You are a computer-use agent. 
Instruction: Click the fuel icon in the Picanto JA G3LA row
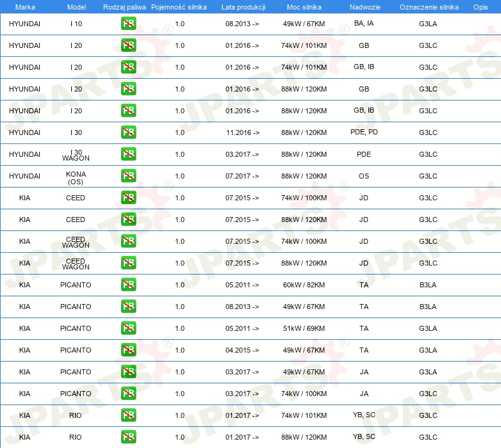(x=128, y=372)
